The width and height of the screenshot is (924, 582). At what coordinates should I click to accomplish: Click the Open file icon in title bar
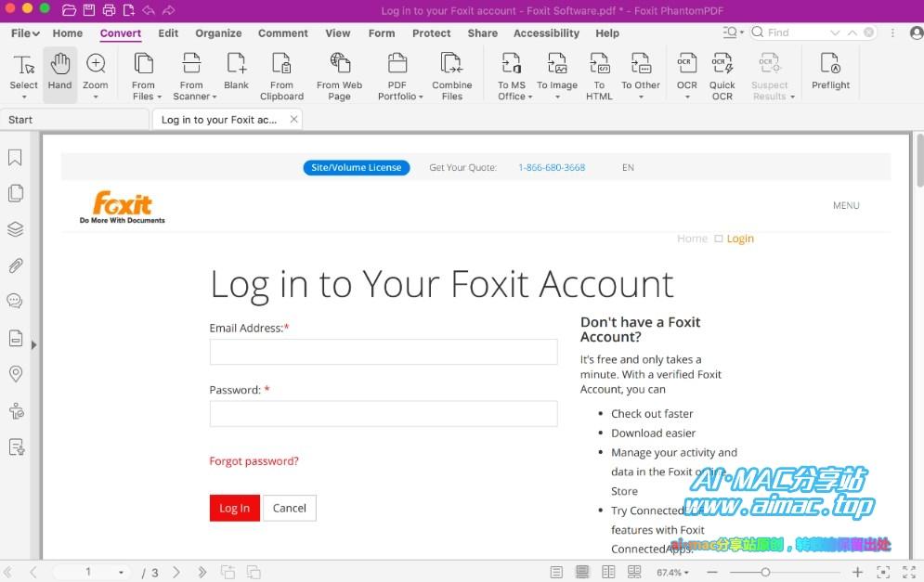pos(69,10)
